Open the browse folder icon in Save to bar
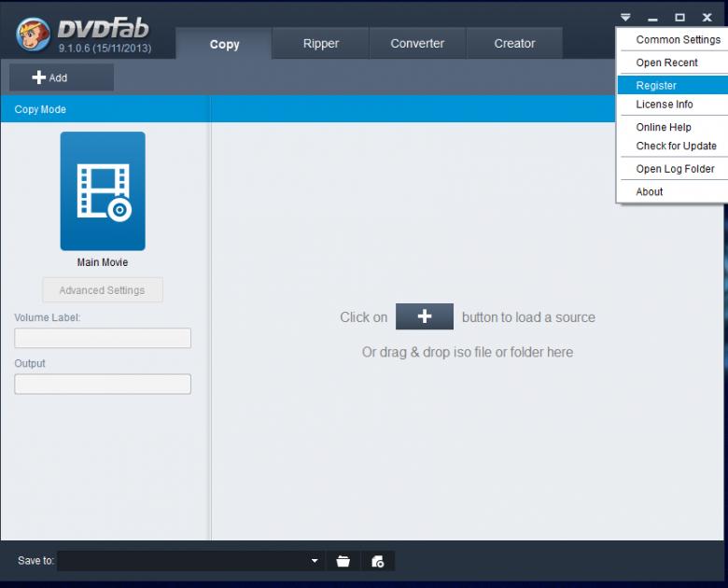Image resolution: width=728 pixels, height=588 pixels. point(343,561)
